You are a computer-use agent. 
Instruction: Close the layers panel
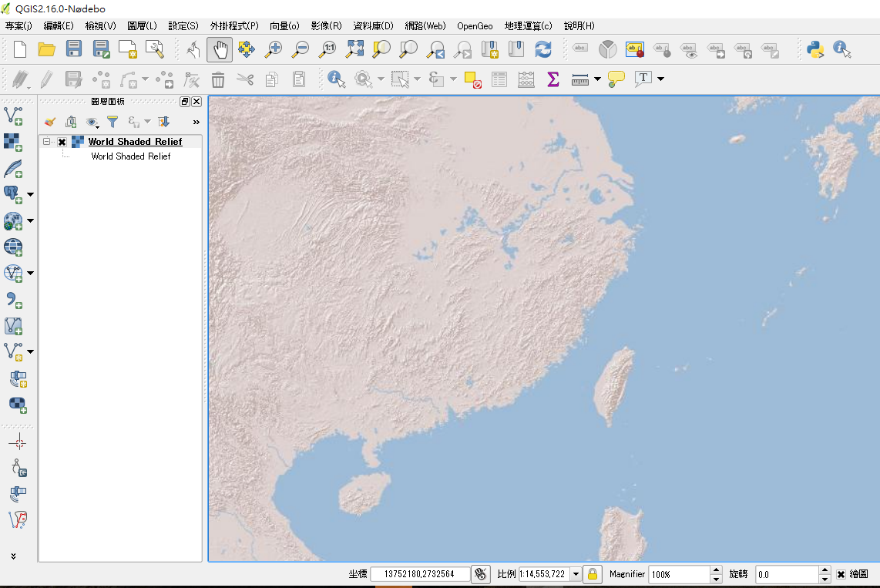coord(196,102)
